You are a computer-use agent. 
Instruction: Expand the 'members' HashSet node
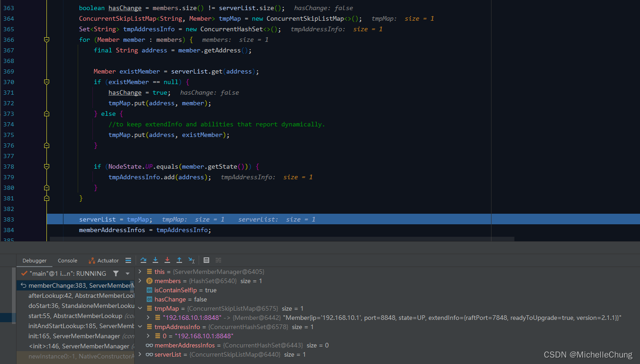(x=140, y=281)
